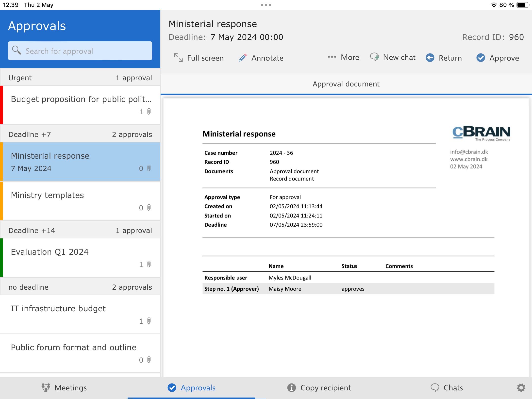Open IT infrastructure budget approval
The image size is (532, 399).
(80, 314)
